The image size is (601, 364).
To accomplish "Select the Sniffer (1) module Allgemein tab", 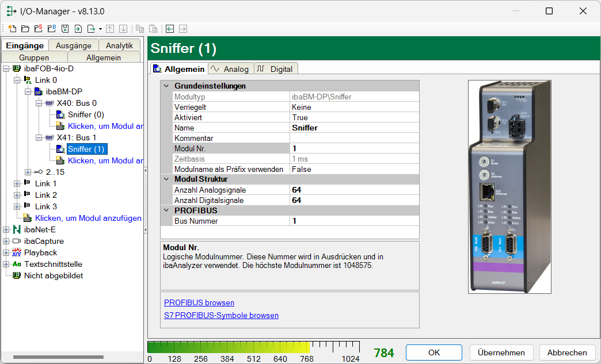I will point(179,68).
